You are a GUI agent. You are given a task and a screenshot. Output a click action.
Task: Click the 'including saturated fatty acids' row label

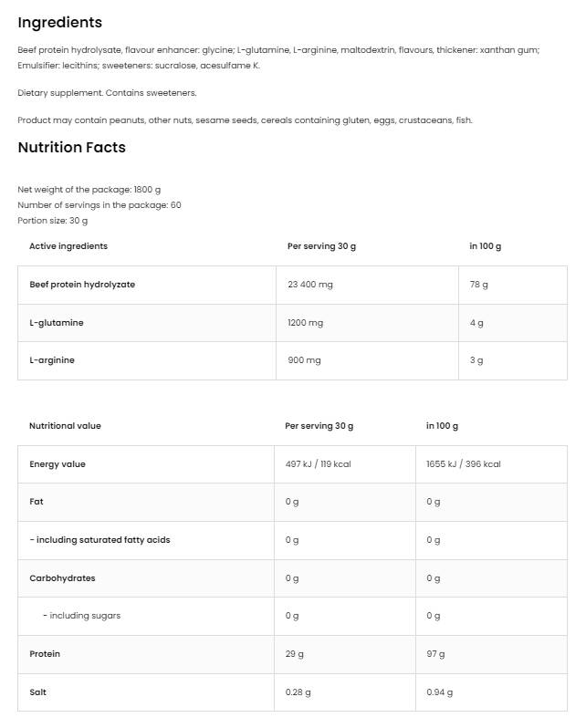pyautogui.click(x=99, y=540)
